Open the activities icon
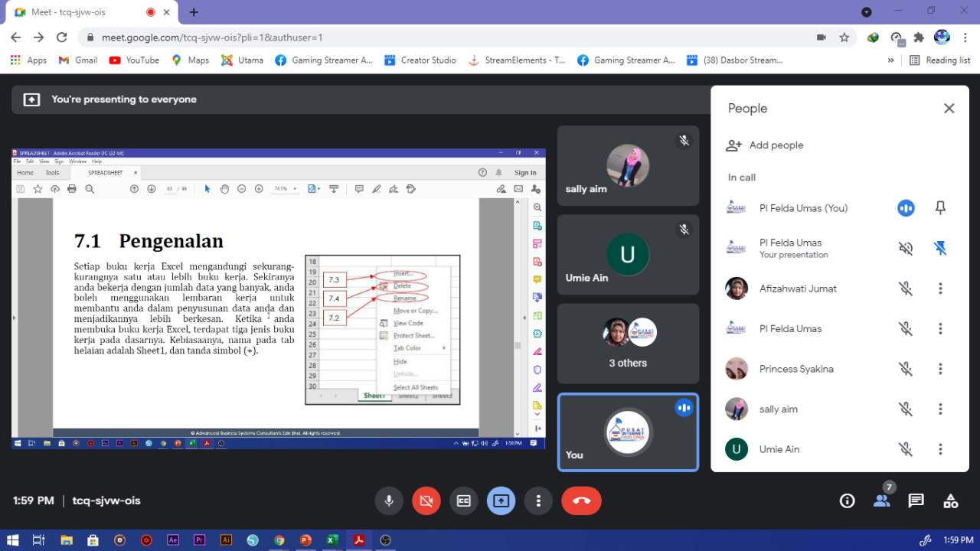980x551 pixels. click(950, 500)
